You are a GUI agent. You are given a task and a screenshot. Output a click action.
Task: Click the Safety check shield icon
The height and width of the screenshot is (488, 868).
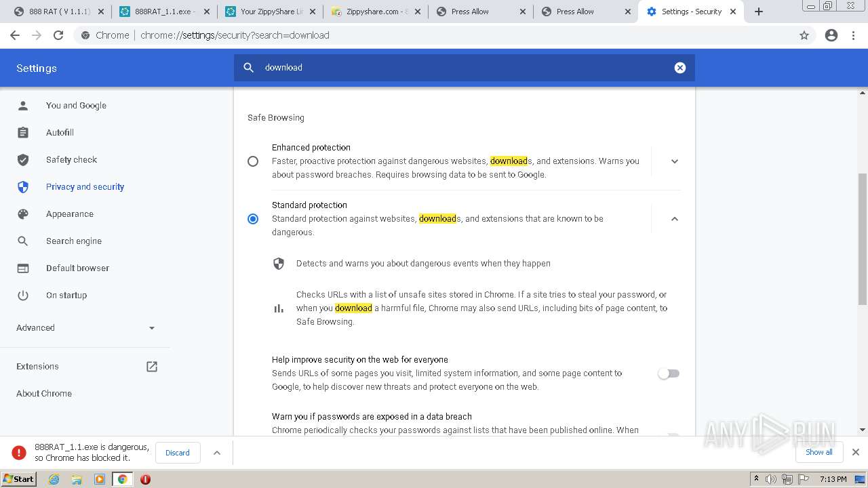point(23,160)
